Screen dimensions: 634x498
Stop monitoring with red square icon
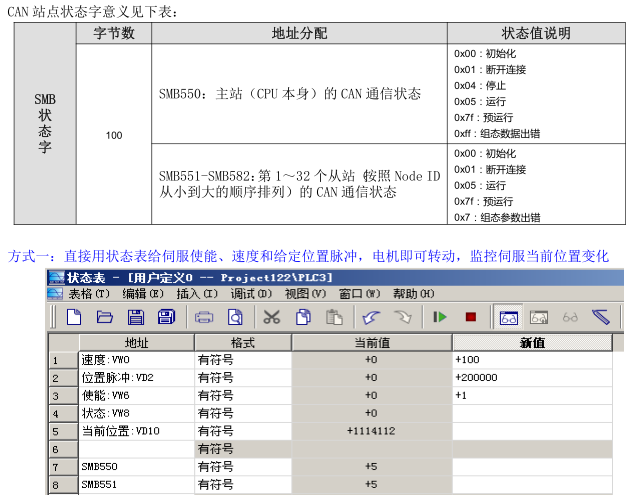471,317
